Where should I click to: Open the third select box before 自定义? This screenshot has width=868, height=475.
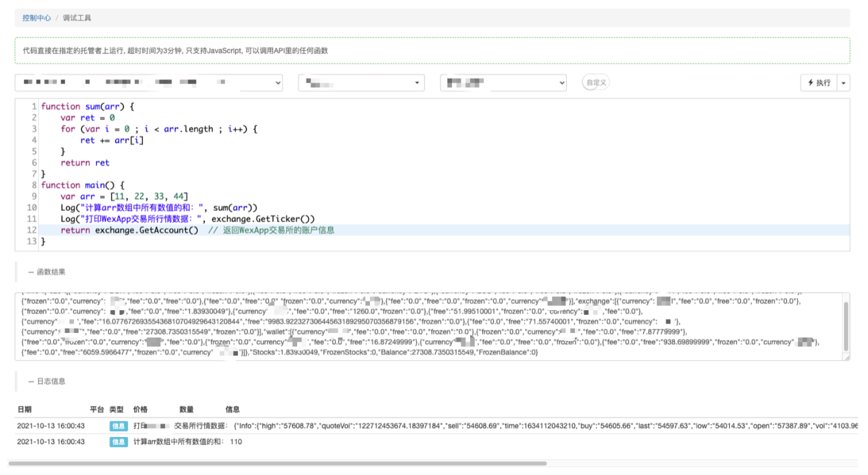503,83
